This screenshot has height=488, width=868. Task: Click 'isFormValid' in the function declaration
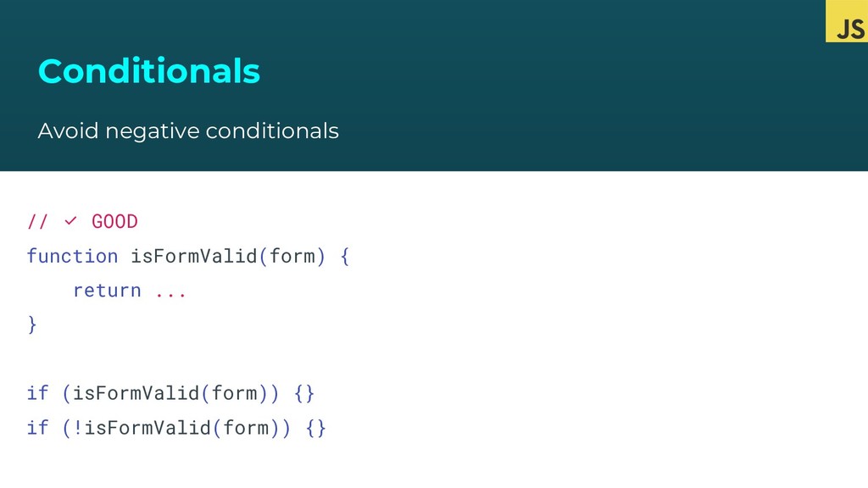193,256
